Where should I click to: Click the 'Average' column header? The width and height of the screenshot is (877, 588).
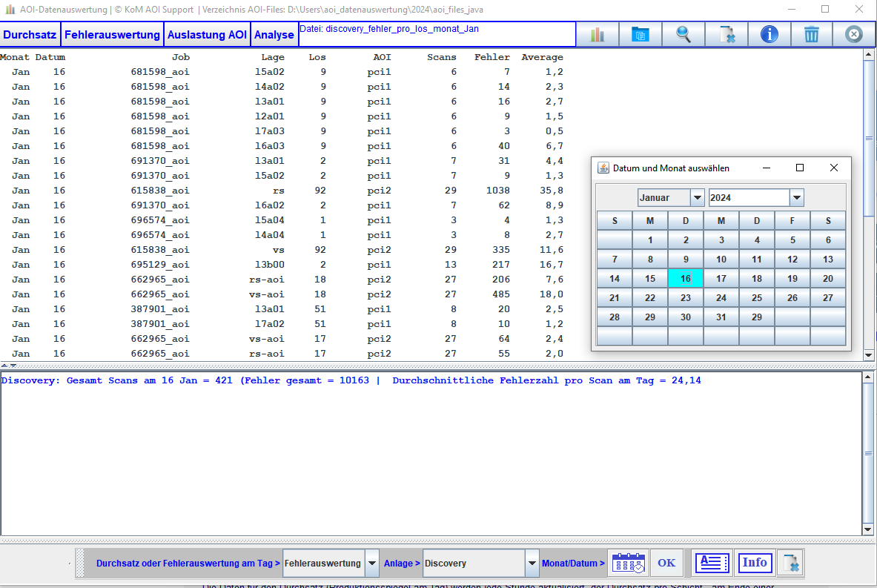coord(542,57)
